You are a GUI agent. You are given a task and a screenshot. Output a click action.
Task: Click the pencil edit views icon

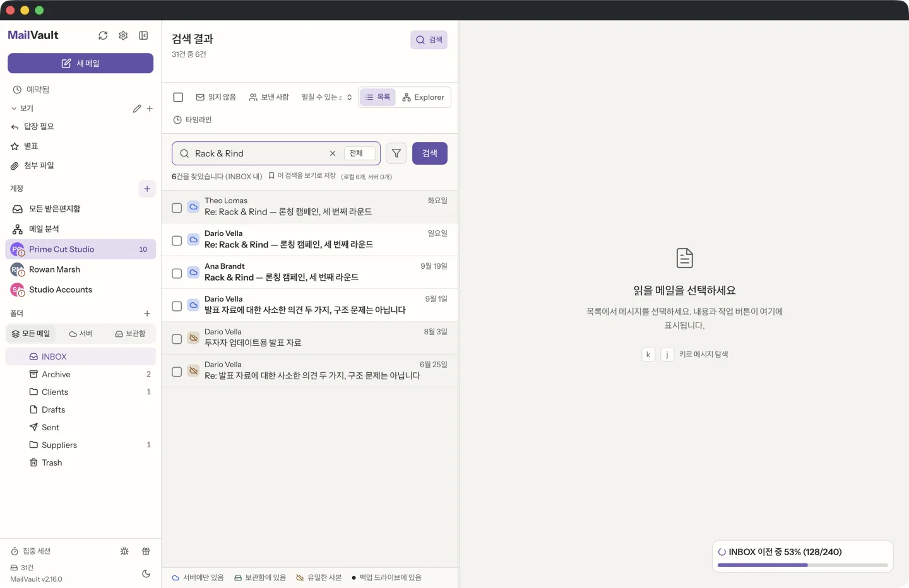coord(137,109)
